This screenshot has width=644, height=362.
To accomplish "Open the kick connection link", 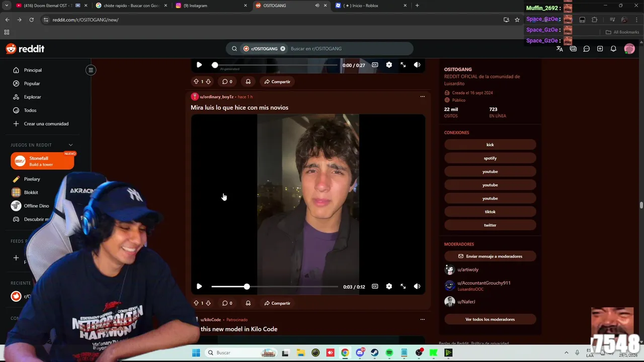I will [x=490, y=145].
